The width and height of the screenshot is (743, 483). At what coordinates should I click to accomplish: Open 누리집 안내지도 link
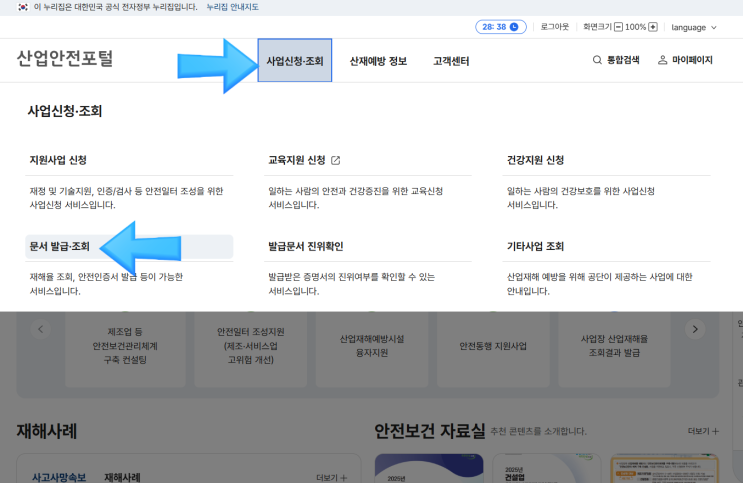point(233,7)
